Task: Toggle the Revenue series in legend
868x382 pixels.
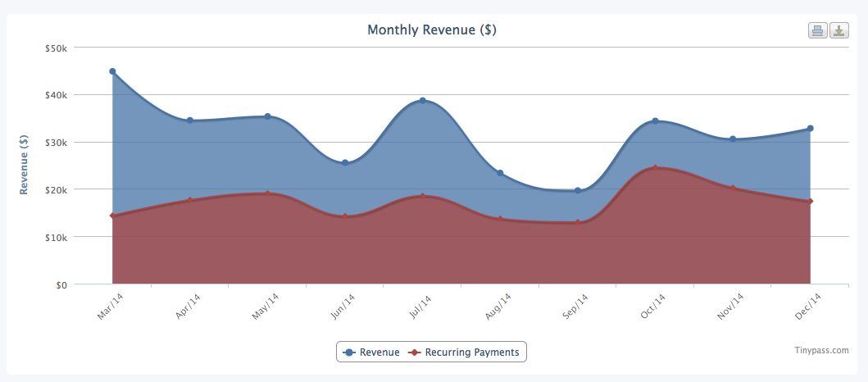Action: click(x=372, y=352)
